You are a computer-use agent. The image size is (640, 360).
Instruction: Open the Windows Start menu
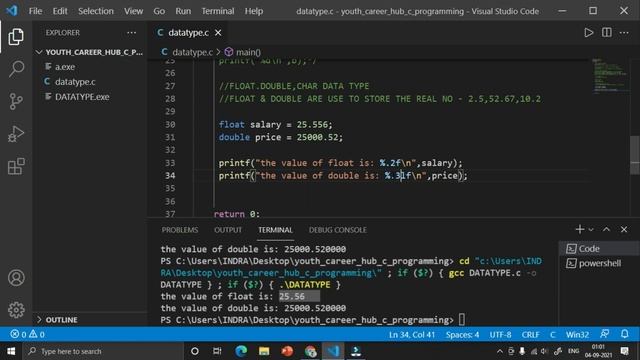(x=11, y=351)
